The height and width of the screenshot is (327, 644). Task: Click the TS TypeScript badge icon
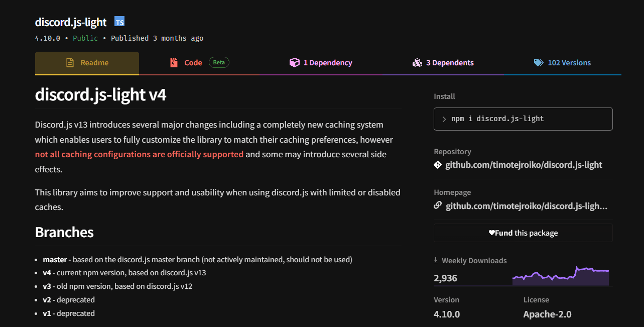tap(119, 22)
